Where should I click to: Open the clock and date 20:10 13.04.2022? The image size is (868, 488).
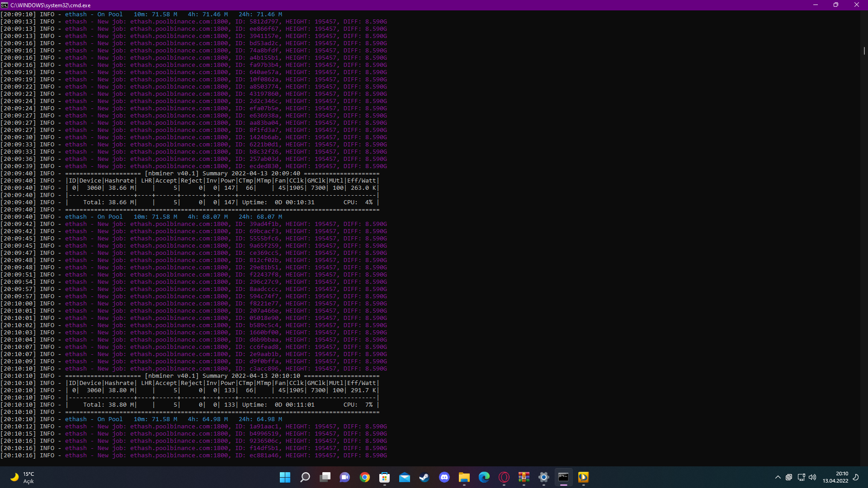(x=835, y=477)
